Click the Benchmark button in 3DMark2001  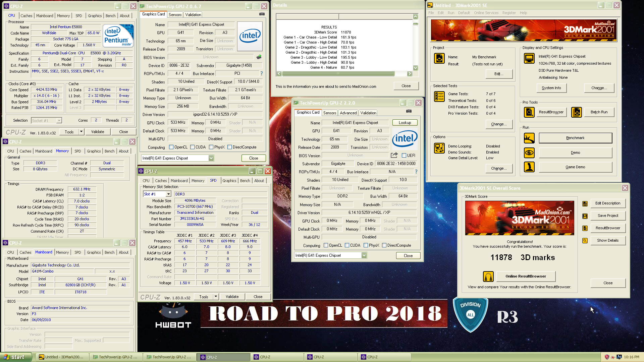pos(575,138)
